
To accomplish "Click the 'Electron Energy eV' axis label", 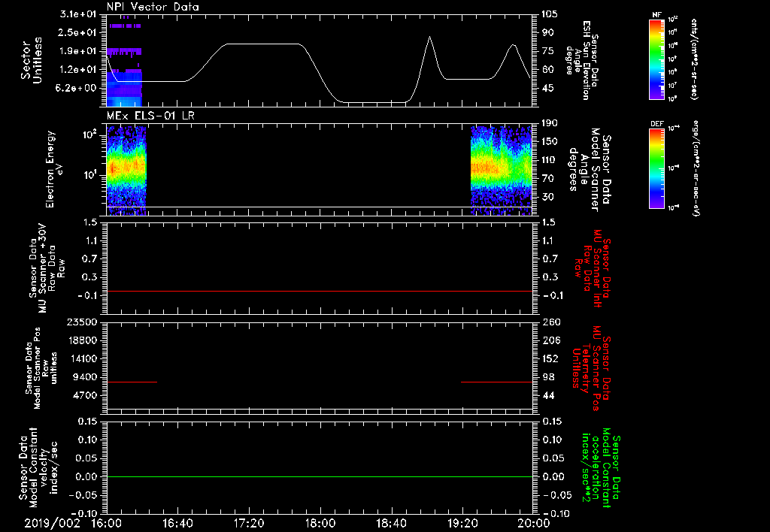I will (54, 169).
